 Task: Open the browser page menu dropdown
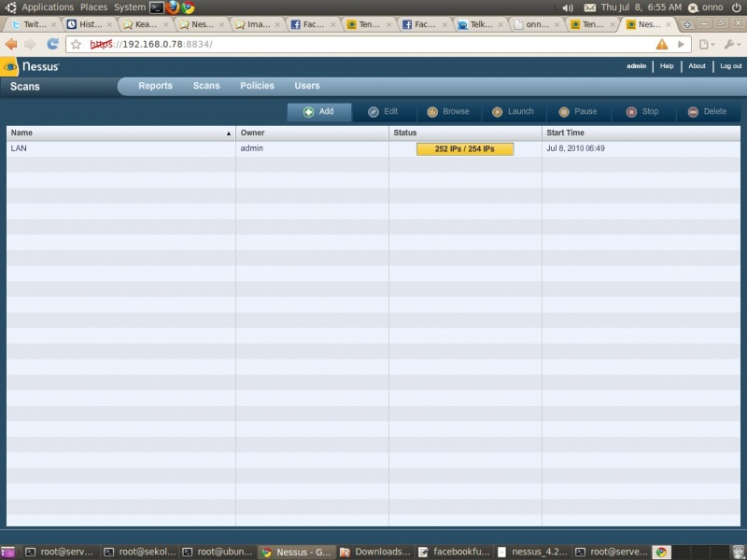coord(709,44)
